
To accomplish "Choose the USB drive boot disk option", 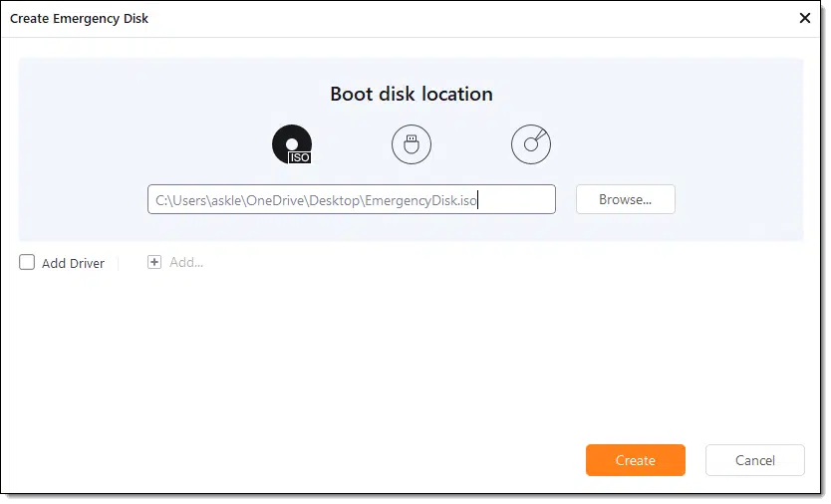I will [412, 144].
